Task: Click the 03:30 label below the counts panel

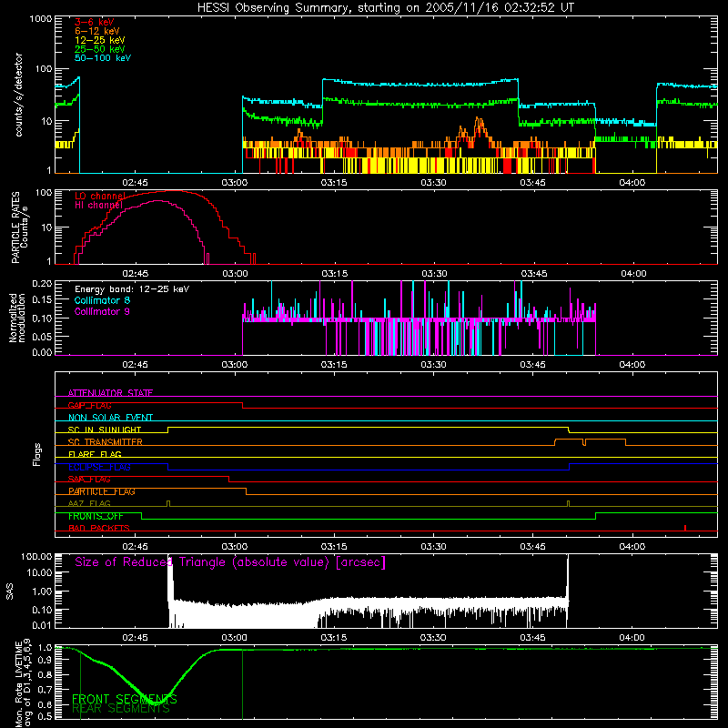Action: 433,183
